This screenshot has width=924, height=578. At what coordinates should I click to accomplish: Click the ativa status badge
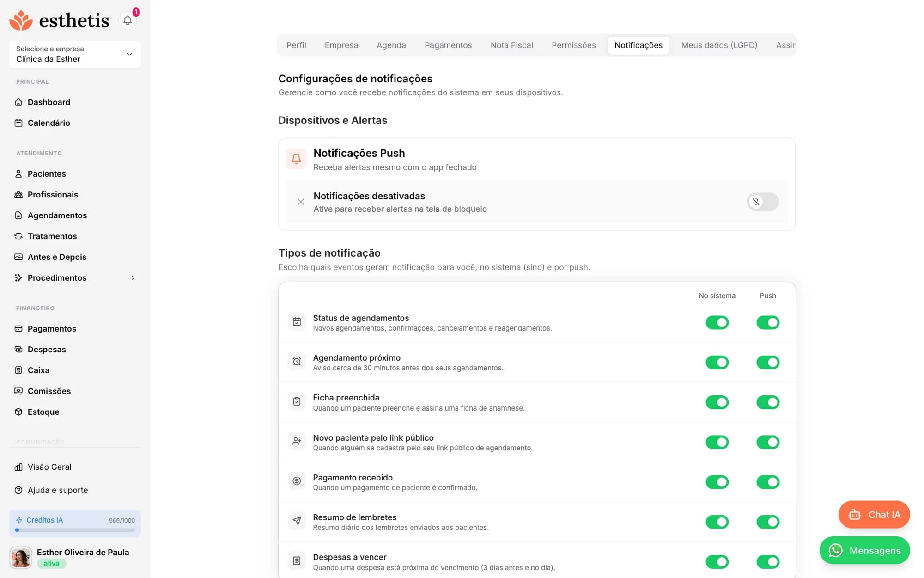point(52,564)
